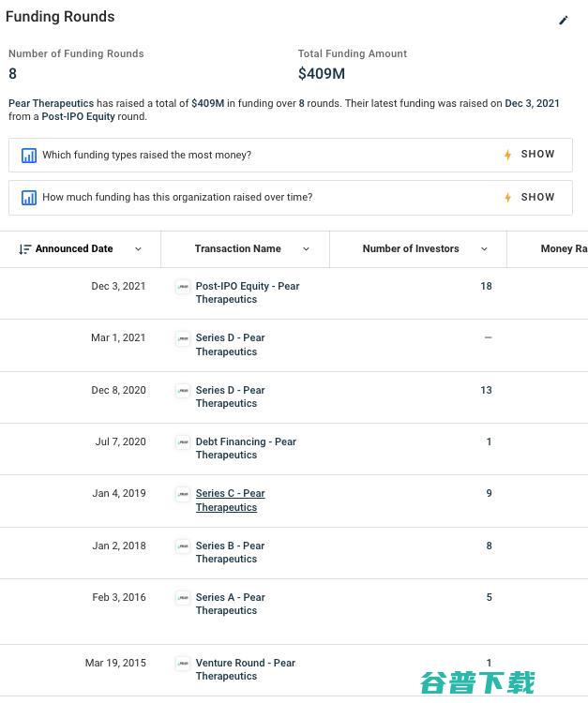Click the Pear Therapeutics link in summary

point(52,103)
